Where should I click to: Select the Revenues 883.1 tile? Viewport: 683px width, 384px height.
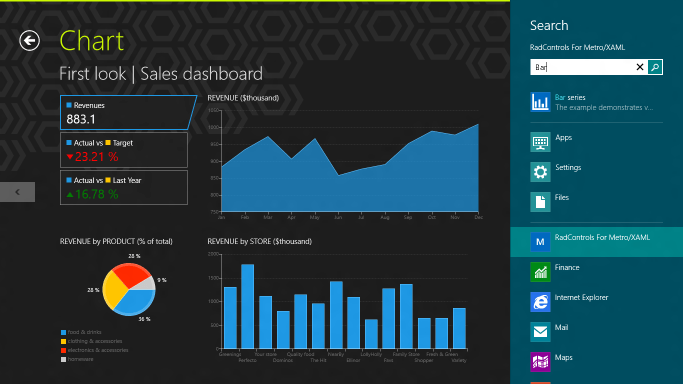point(128,112)
